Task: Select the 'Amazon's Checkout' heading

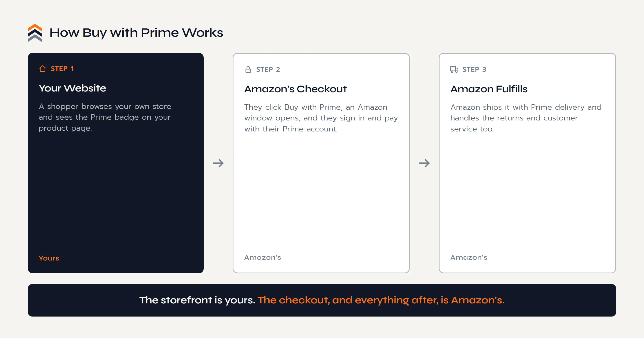Action: [x=295, y=89]
